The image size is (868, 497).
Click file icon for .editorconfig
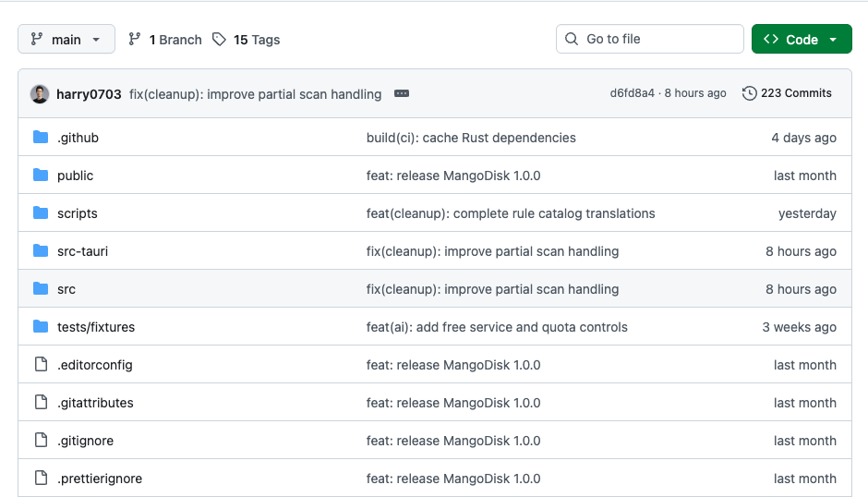coord(41,364)
